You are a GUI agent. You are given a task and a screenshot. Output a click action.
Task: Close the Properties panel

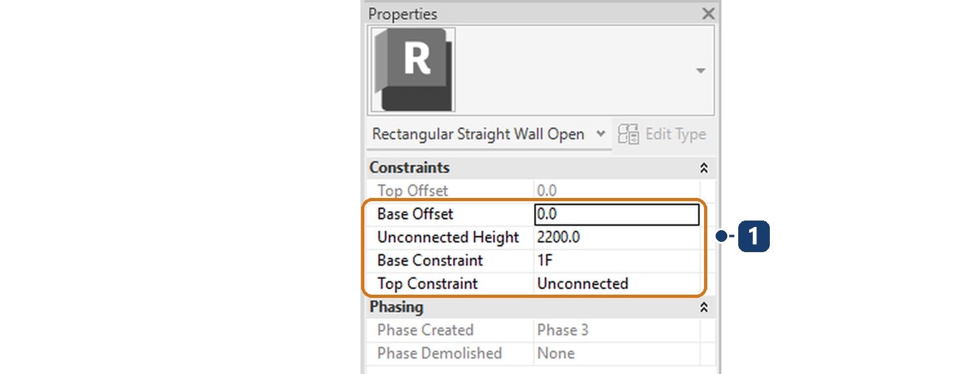tap(708, 14)
